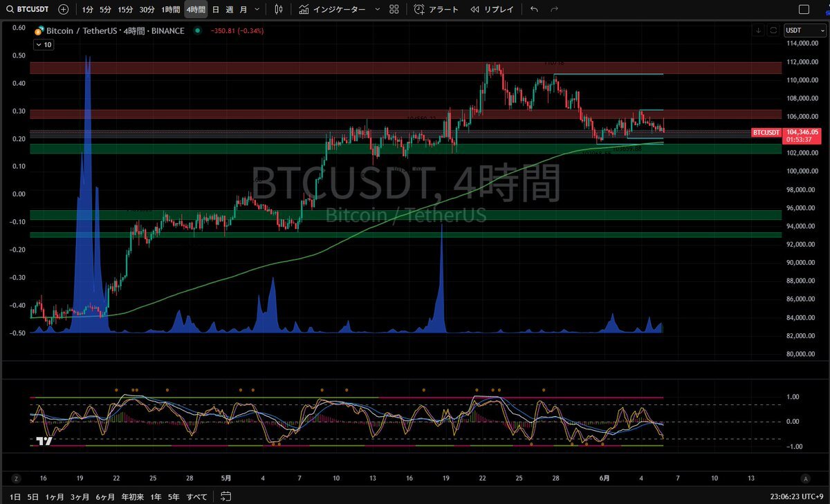The height and width of the screenshot is (504, 830).
Task: Click the -1.00 label on oscillator scale
Action: (x=795, y=447)
